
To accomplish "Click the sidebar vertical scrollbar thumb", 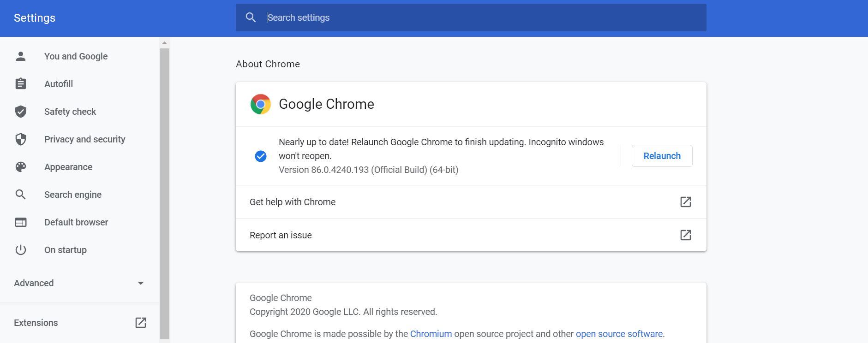I will click(164, 194).
